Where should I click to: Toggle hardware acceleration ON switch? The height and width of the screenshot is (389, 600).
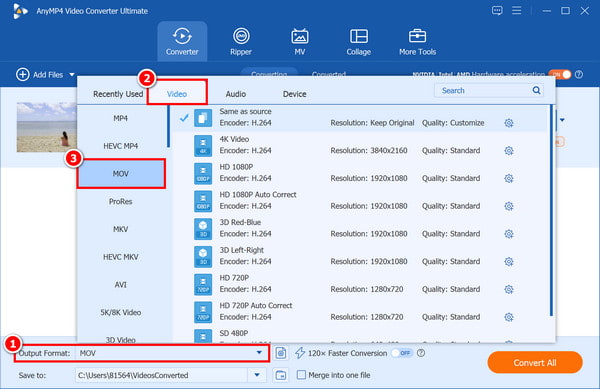559,74
